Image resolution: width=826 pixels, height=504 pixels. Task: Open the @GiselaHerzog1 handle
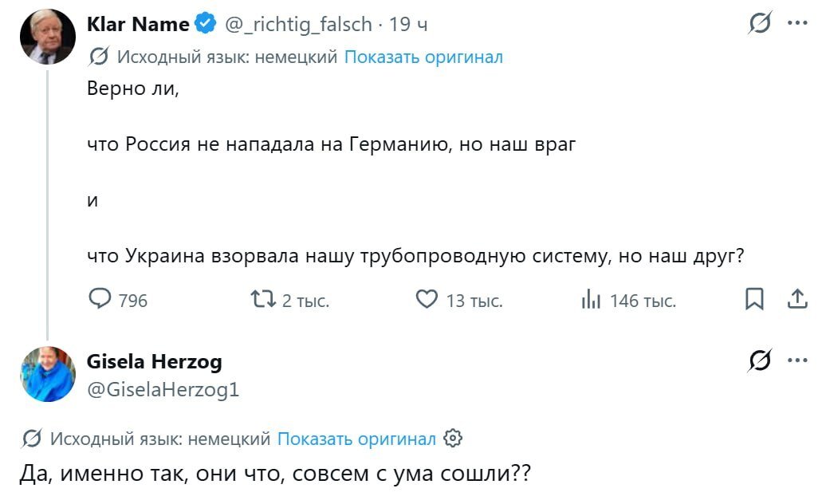(x=163, y=389)
